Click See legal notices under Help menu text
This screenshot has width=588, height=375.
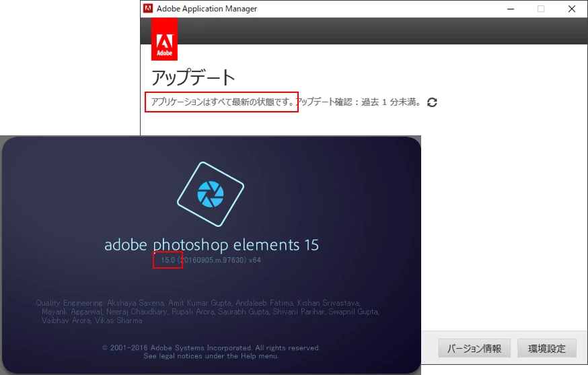[x=211, y=356]
